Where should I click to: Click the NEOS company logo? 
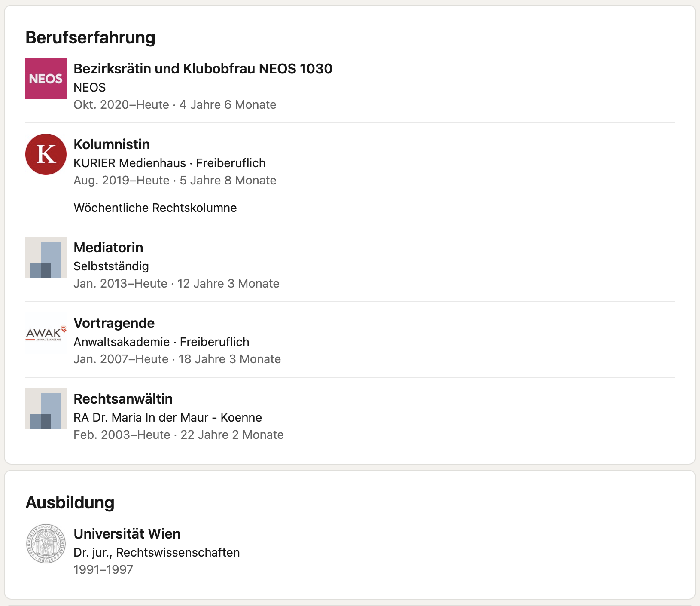point(46,79)
